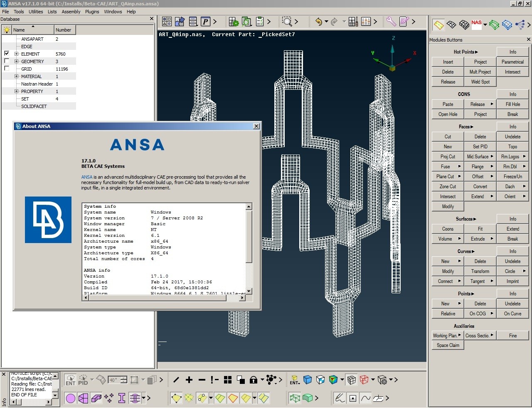532x408 pixels.
Task: Click the Name column header
Action: (33, 30)
